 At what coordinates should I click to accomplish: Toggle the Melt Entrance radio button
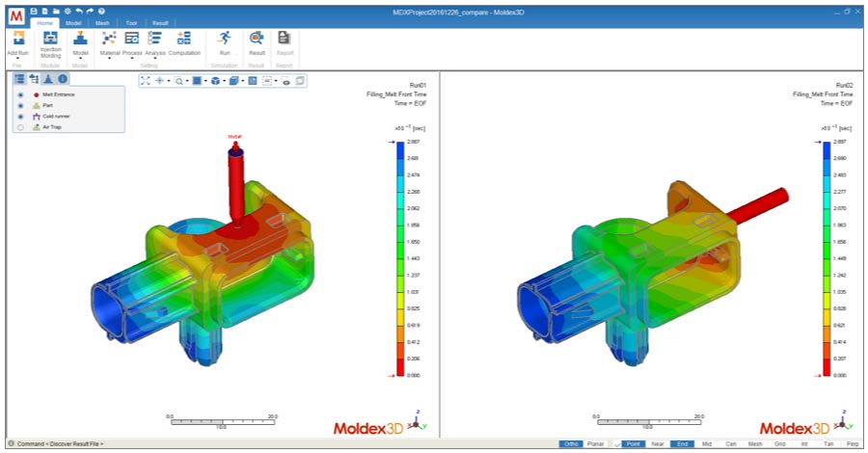click(x=21, y=94)
